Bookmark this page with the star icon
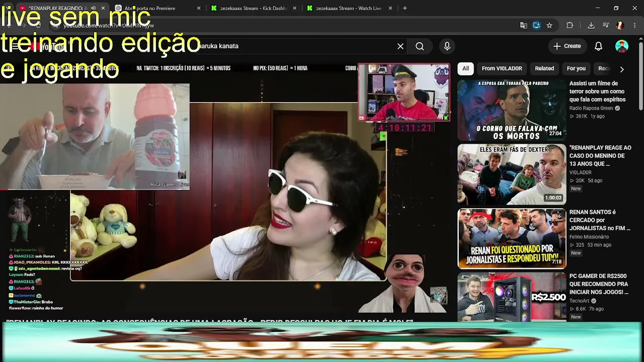 coord(549,25)
